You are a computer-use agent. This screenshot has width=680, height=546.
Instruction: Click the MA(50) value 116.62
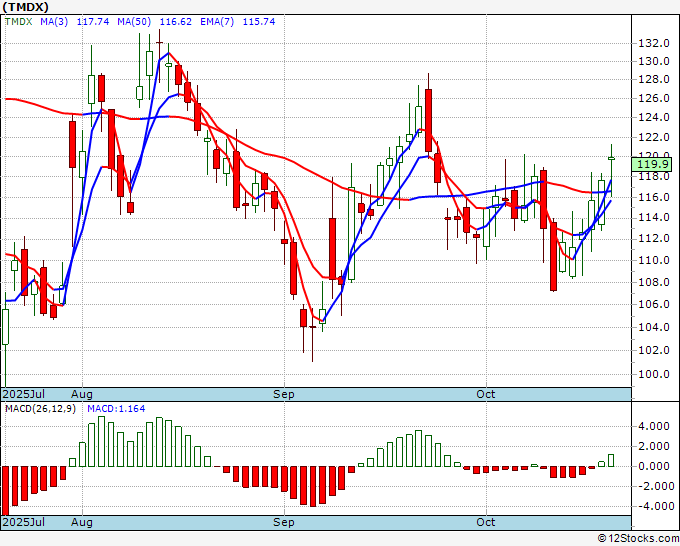(176, 21)
